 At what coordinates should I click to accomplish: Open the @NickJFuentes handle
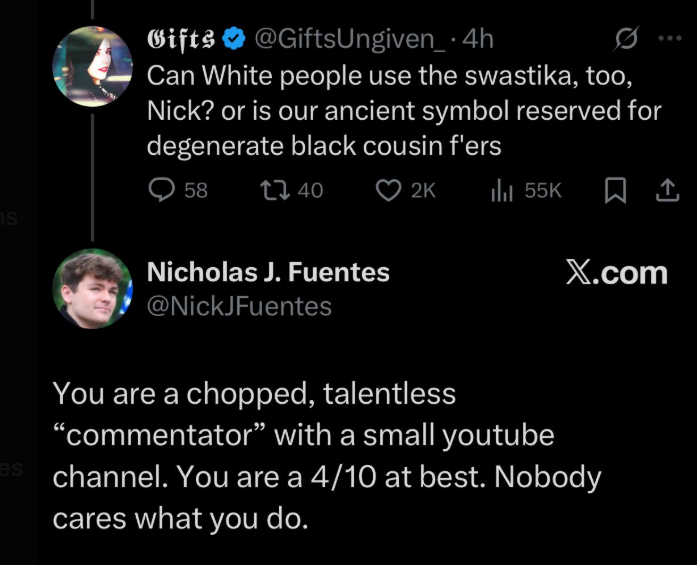[x=239, y=306]
